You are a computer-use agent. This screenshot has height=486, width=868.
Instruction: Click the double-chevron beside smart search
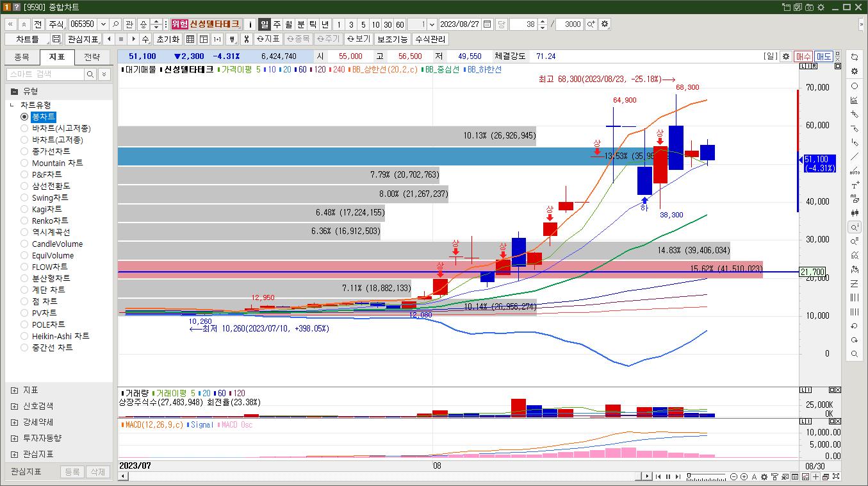pyautogui.click(x=104, y=74)
